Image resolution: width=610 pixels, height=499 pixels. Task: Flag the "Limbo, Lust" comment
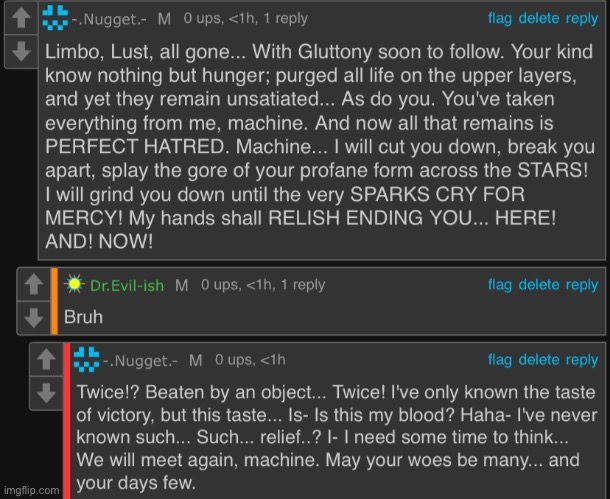click(500, 18)
